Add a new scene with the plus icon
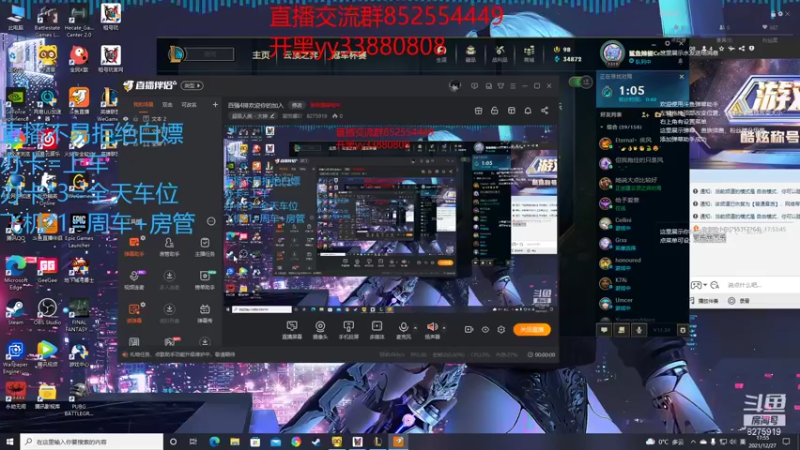This screenshot has width=800, height=450. 215,105
